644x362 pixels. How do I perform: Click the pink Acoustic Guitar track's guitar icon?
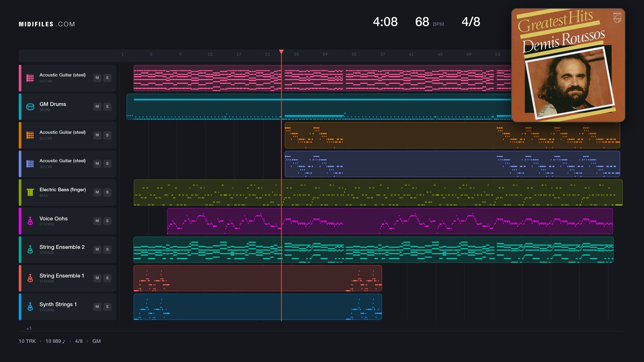click(30, 78)
